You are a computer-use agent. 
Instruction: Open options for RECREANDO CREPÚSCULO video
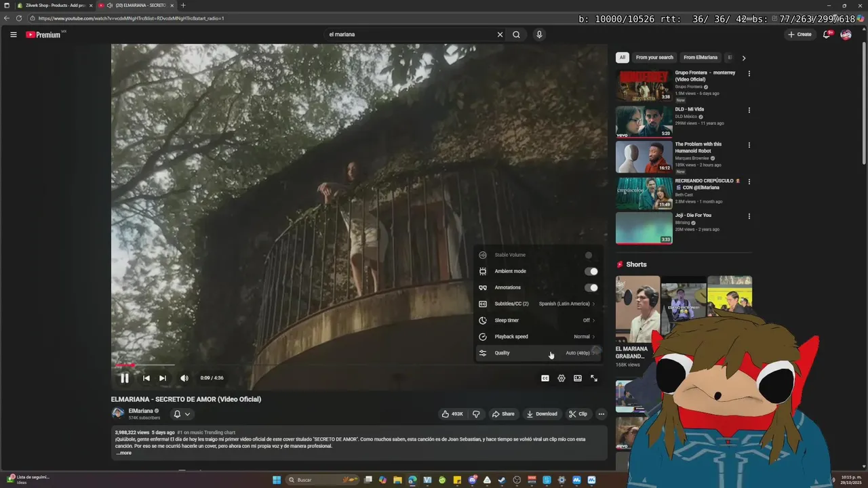click(x=749, y=181)
